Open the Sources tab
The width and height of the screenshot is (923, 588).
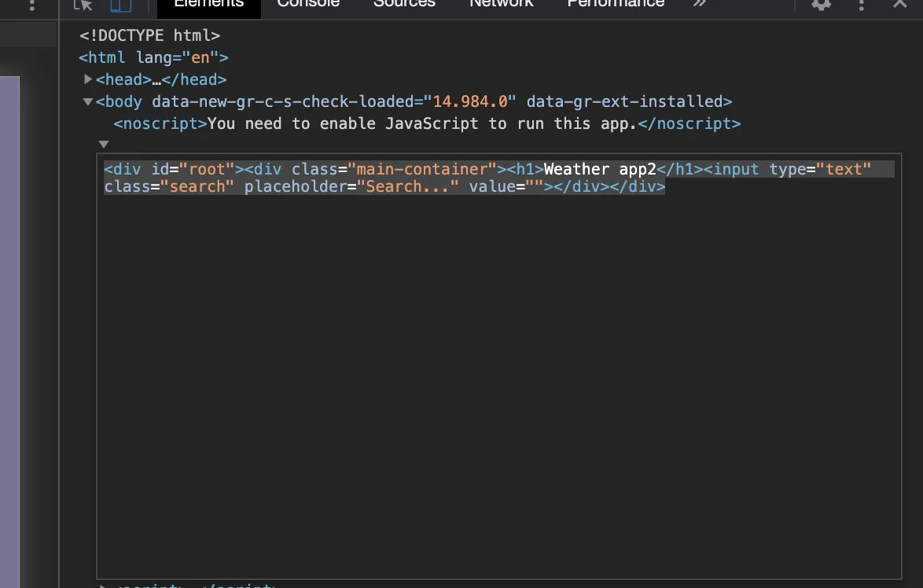coord(404,5)
